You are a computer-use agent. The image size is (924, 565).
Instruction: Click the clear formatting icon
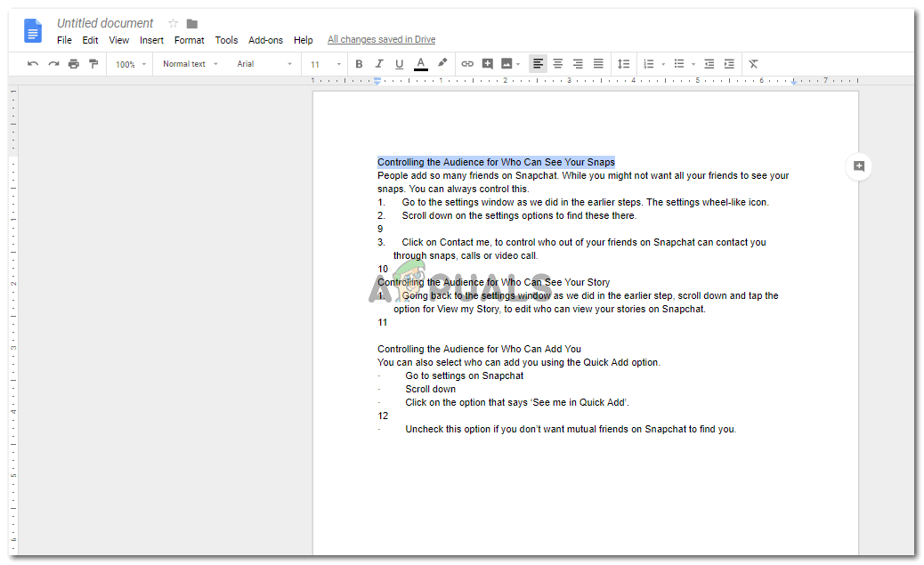click(x=753, y=64)
